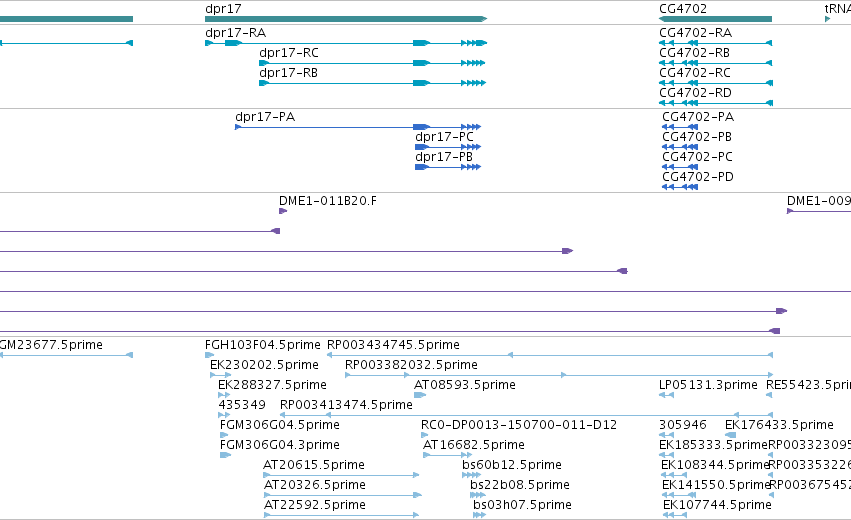Select protein CG4702-PC label
This screenshot has height=520, width=851.
(697, 157)
